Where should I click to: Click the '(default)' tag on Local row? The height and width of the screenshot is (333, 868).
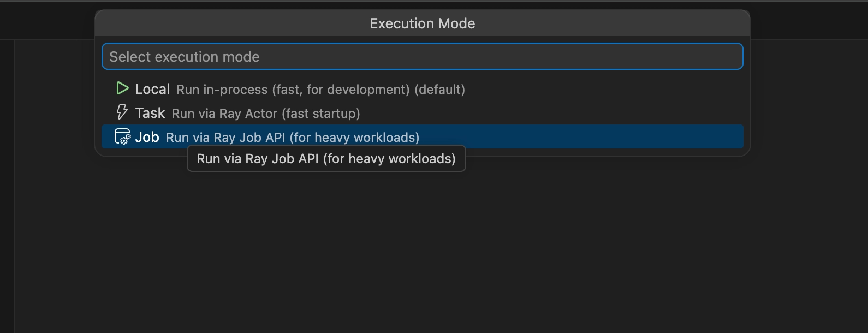(440, 90)
